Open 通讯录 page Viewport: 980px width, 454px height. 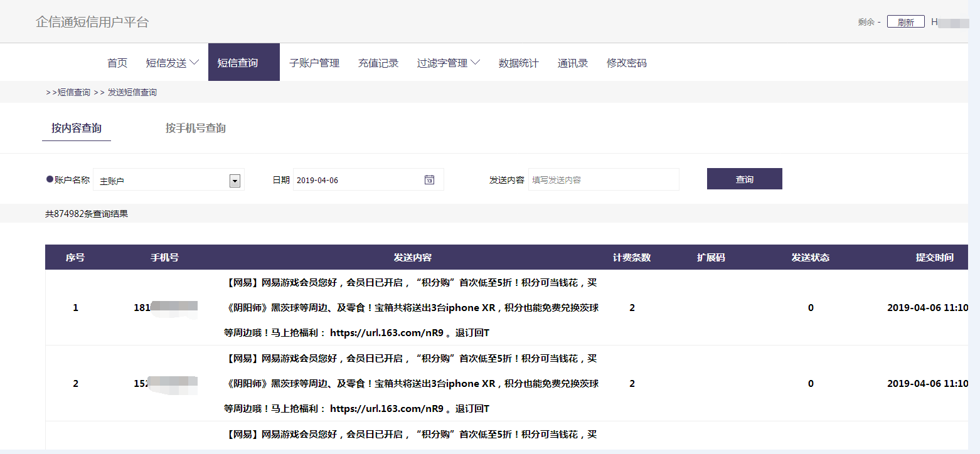coord(572,63)
